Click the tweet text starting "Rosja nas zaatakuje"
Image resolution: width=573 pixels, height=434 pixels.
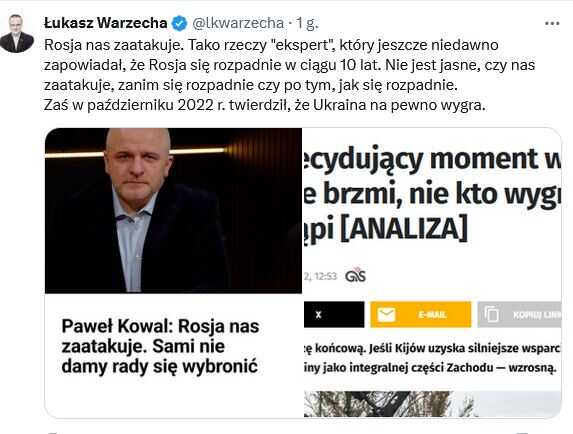[x=289, y=75]
